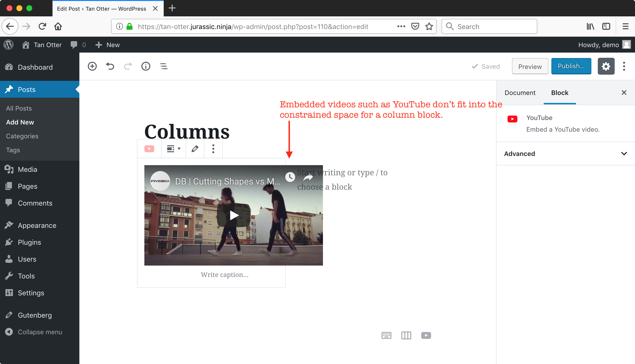
Task: Open Dashboard in admin sidebar
Action: (x=39, y=67)
